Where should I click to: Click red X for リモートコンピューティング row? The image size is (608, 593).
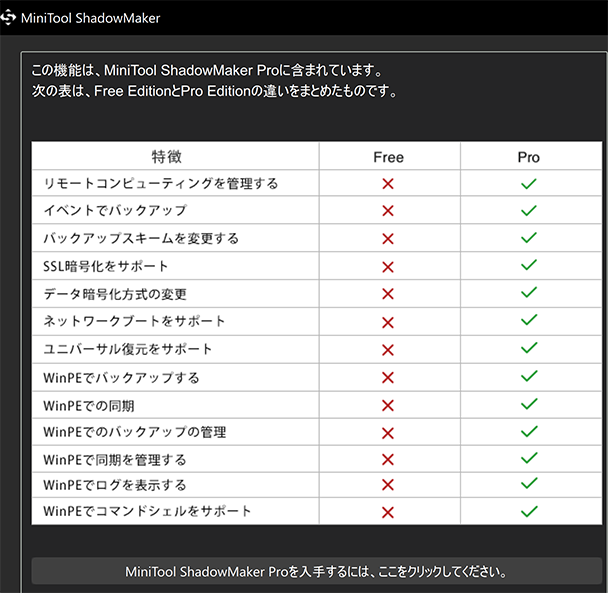[x=388, y=184]
